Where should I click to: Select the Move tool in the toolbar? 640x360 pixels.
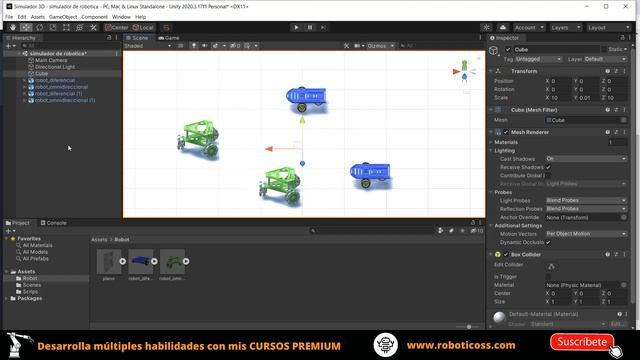pyautogui.click(x=26, y=27)
